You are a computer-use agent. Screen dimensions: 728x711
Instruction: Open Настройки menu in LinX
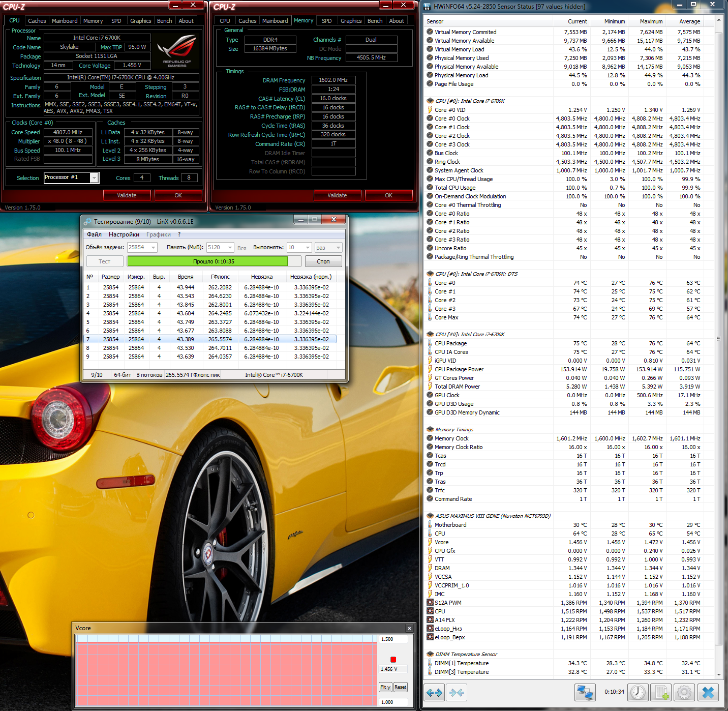pyautogui.click(x=124, y=234)
